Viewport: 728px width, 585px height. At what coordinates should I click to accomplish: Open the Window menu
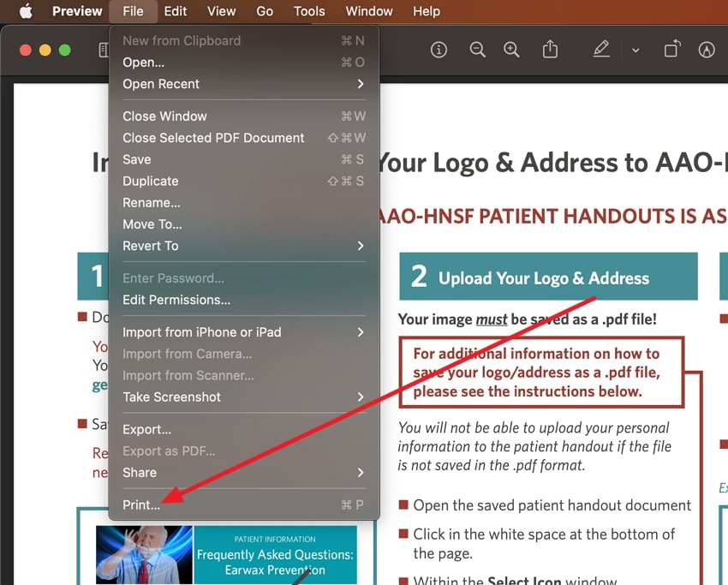pos(368,11)
